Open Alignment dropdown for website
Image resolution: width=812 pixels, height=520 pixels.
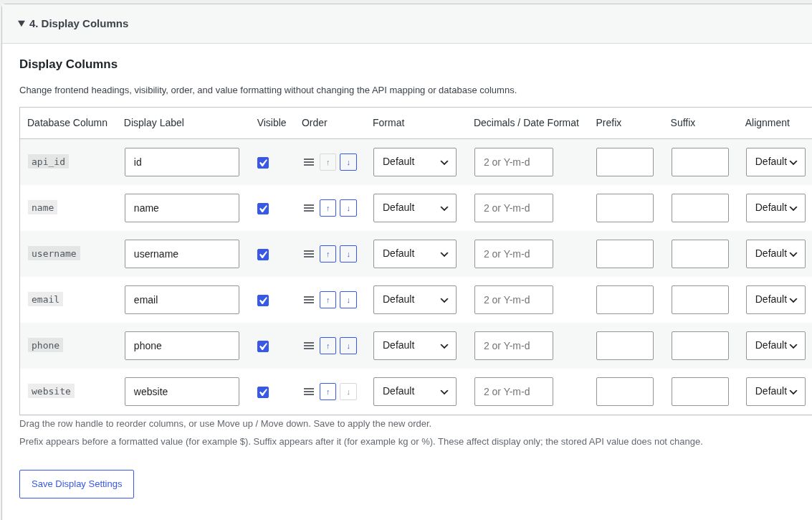775,392
